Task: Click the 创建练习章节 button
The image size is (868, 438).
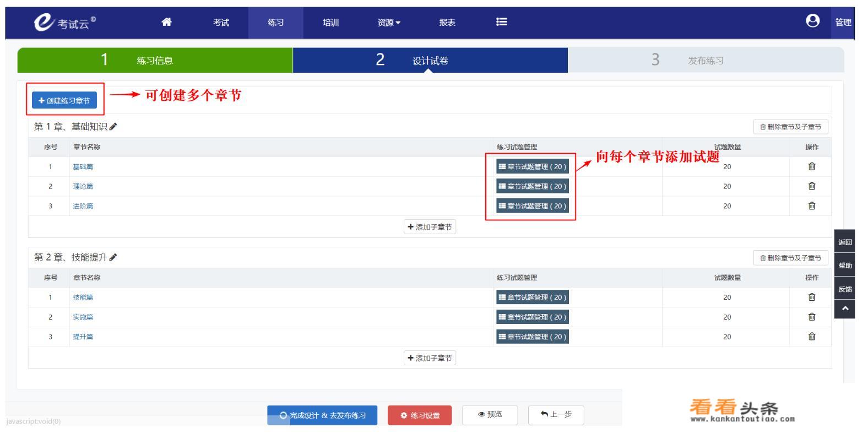Action: [x=64, y=100]
